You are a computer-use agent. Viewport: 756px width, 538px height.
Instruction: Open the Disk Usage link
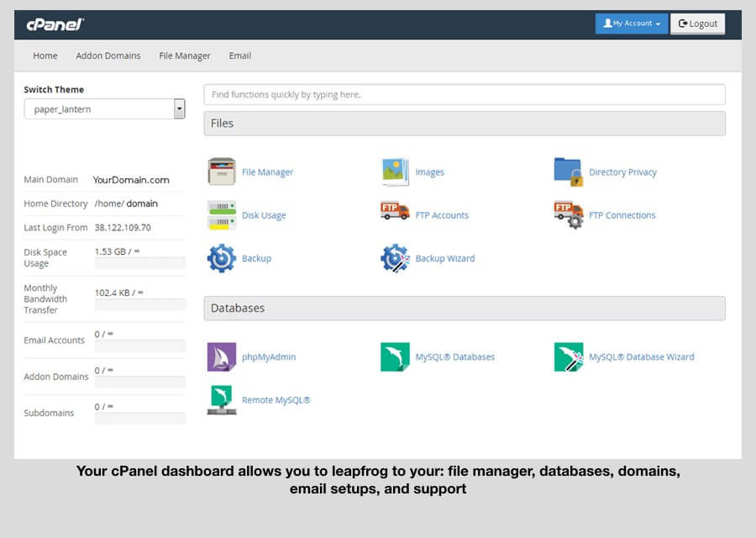[x=264, y=215]
